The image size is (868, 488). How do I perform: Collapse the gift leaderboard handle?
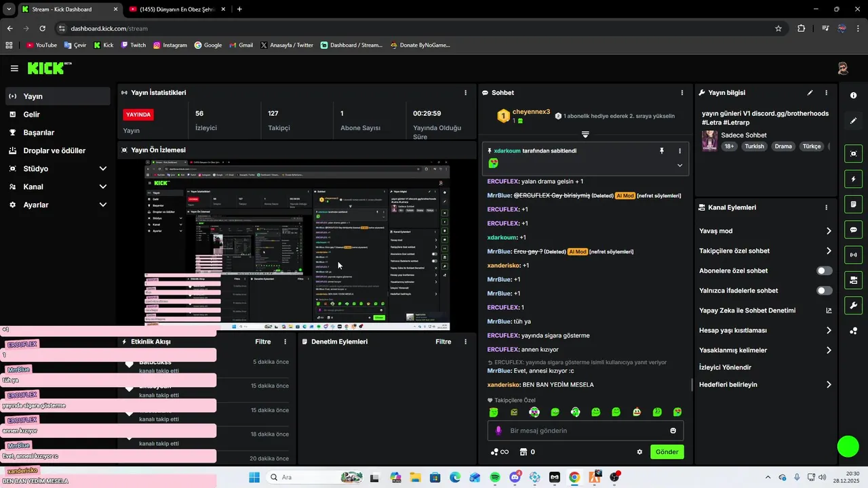585,134
